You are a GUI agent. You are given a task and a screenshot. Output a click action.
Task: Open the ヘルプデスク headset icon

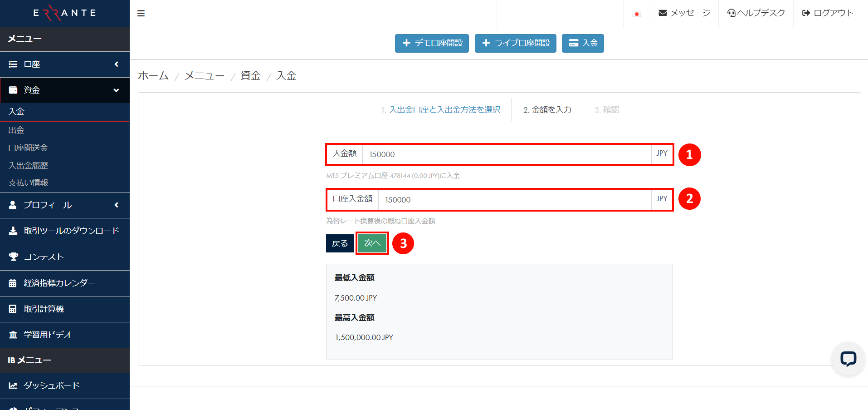pyautogui.click(x=731, y=13)
